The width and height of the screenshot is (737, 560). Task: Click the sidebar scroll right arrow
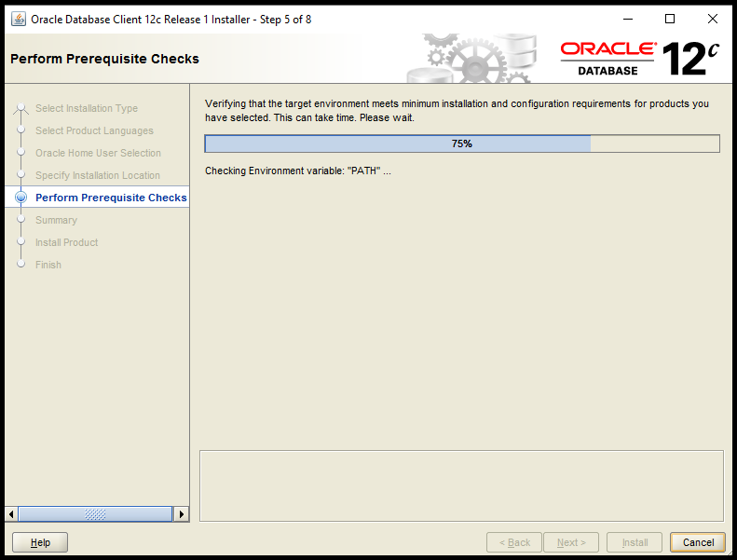pos(181,514)
